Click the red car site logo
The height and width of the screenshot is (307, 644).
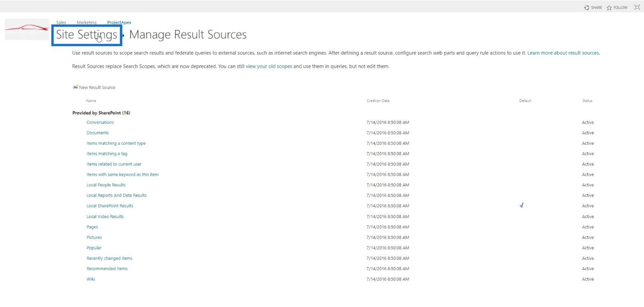click(27, 29)
